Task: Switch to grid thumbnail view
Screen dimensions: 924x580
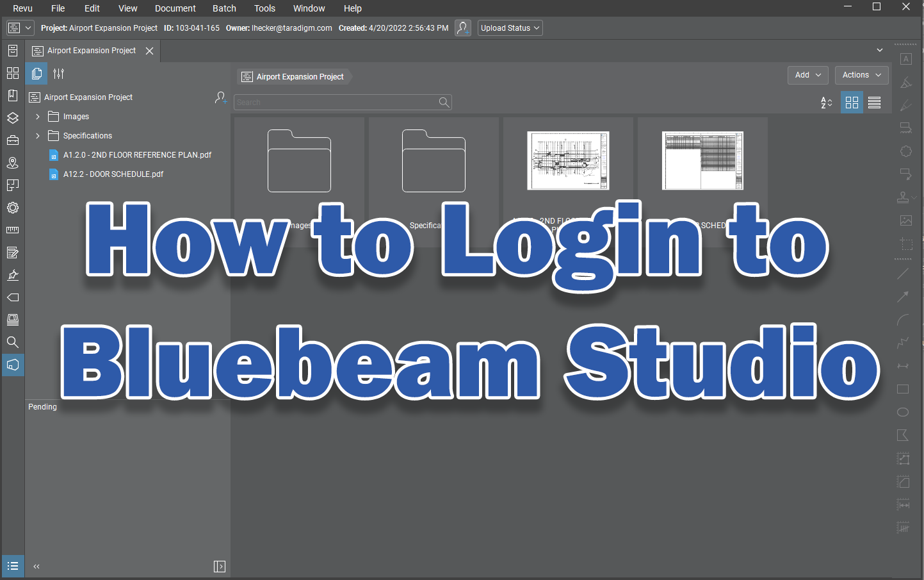Action: (x=852, y=103)
